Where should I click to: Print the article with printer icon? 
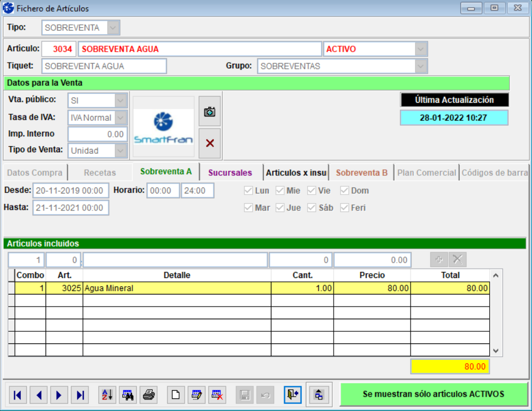[x=148, y=395]
